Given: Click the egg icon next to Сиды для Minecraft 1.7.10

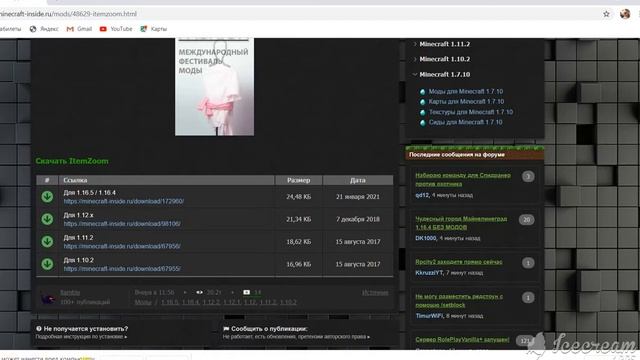Looking at the screenshot, I should [423, 122].
